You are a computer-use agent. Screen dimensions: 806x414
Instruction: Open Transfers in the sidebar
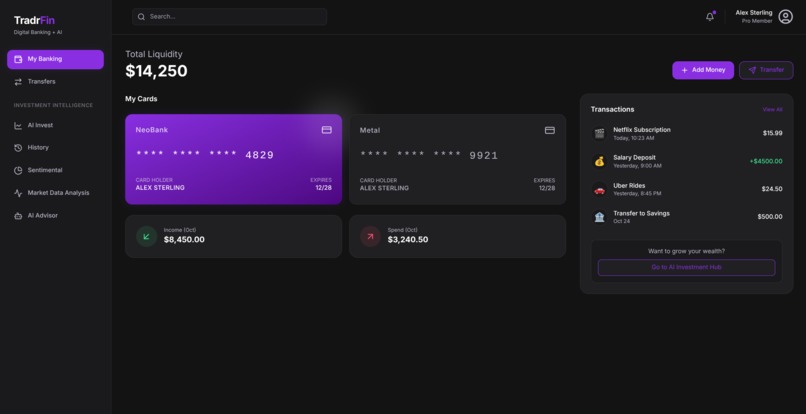[x=56, y=82]
